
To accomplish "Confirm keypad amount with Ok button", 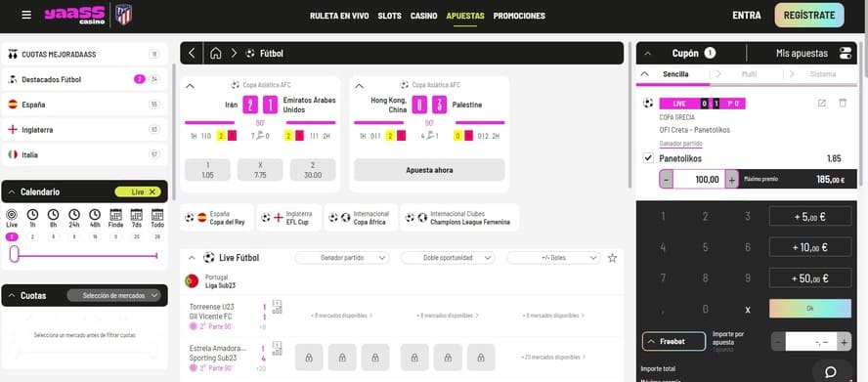I will pyautogui.click(x=810, y=309).
